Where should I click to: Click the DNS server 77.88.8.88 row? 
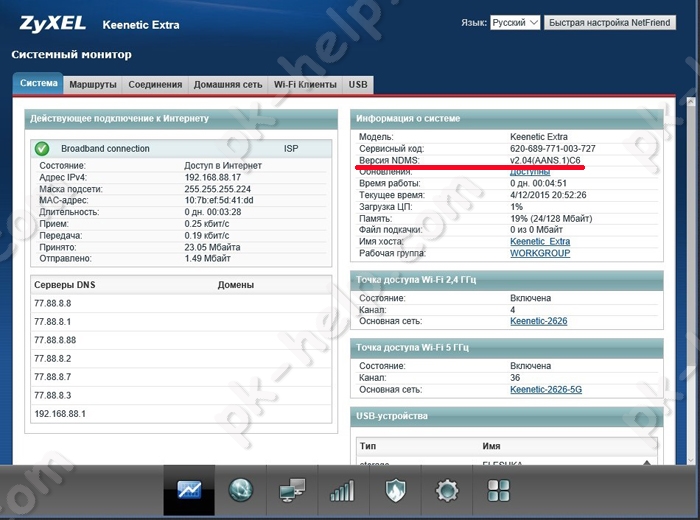181,340
